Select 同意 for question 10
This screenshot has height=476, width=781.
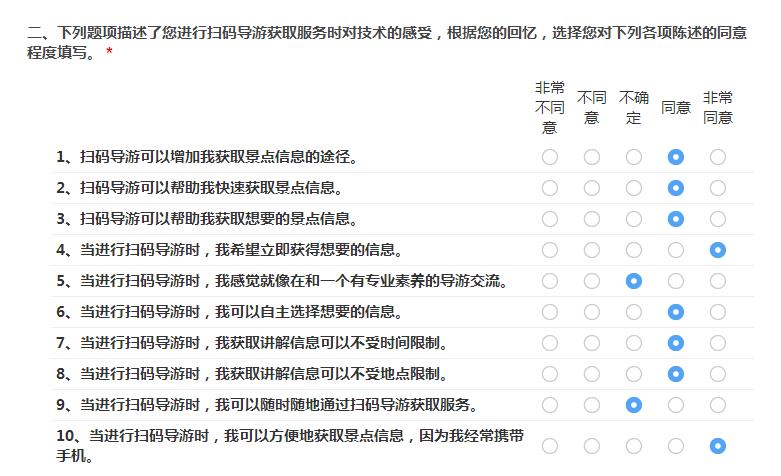[675, 446]
